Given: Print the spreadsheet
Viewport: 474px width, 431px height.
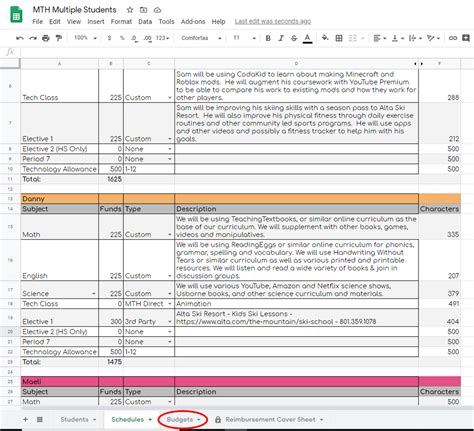Looking at the screenshot, I should click(x=46, y=38).
